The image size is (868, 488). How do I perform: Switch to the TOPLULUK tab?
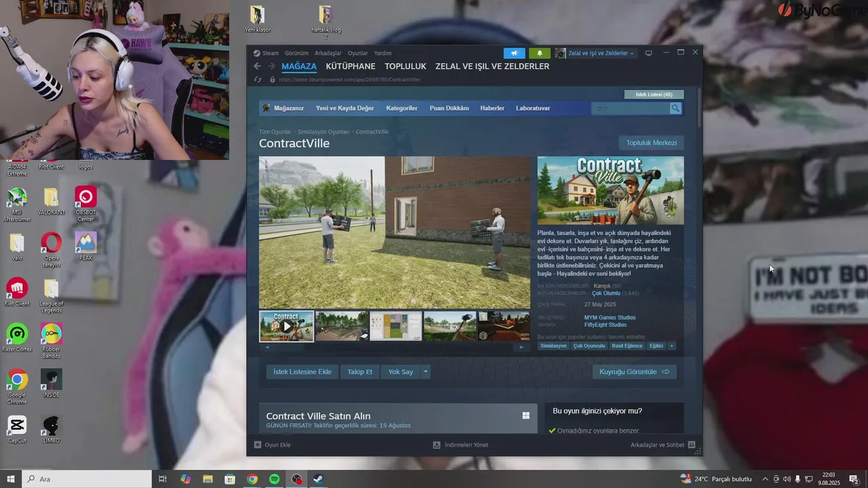(x=406, y=66)
